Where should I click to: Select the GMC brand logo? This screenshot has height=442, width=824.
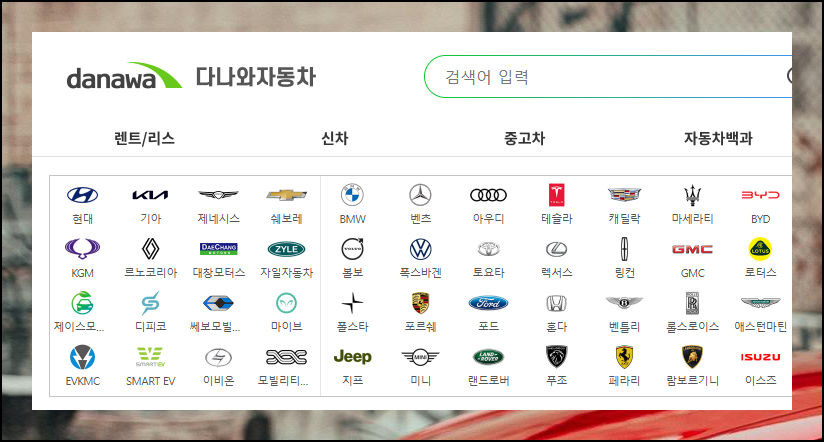[693, 249]
